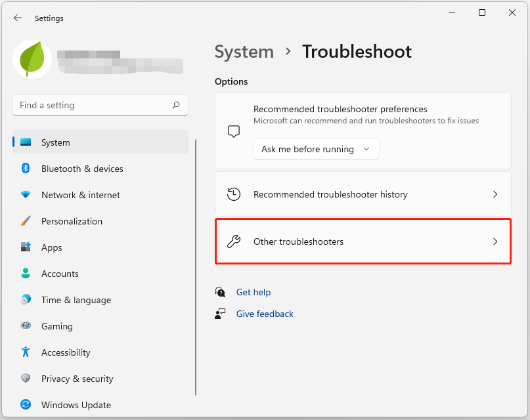This screenshot has width=530, height=420.
Task: Open Accessibility settings
Action: [x=100, y=352]
